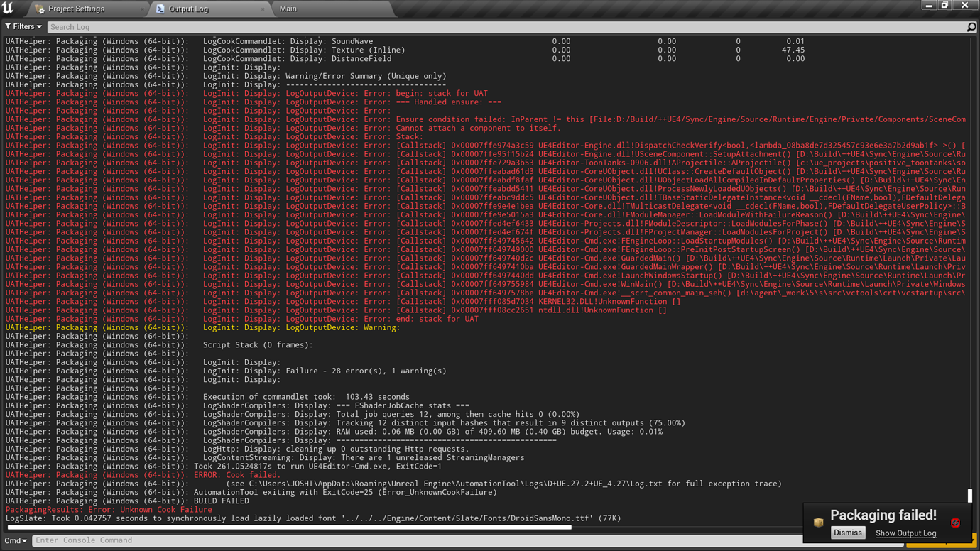Click the Project Settings tab gear icon
The height and width of the screenshot is (551, 980).
40,9
